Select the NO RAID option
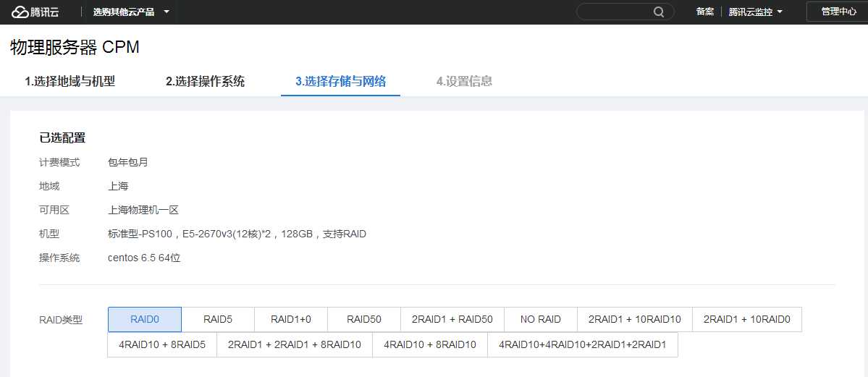Image resolution: width=868 pixels, height=377 pixels. pos(541,319)
